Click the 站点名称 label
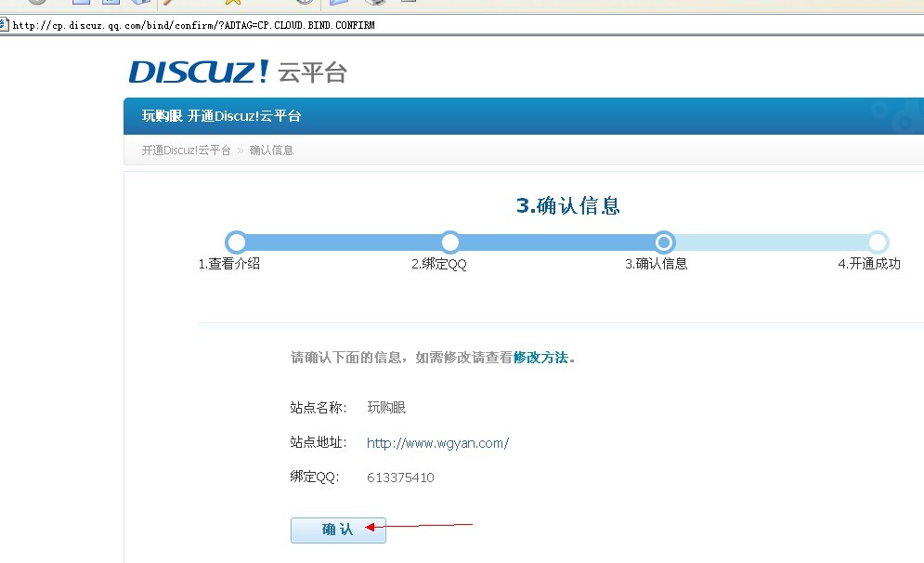 click(x=319, y=407)
